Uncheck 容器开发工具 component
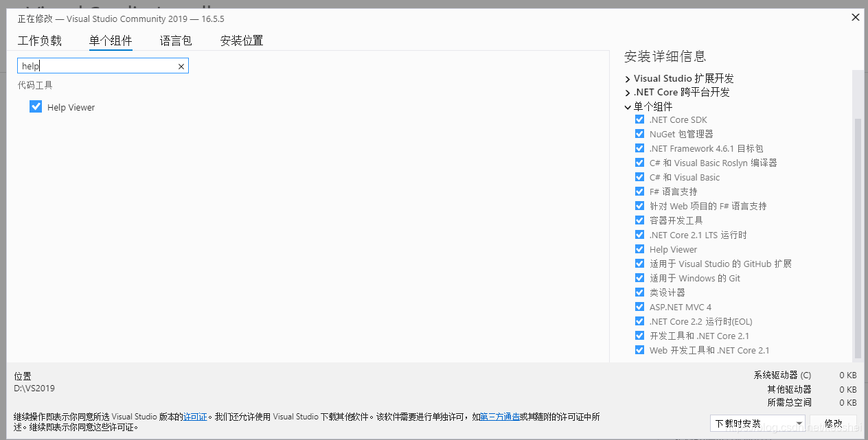 click(640, 220)
